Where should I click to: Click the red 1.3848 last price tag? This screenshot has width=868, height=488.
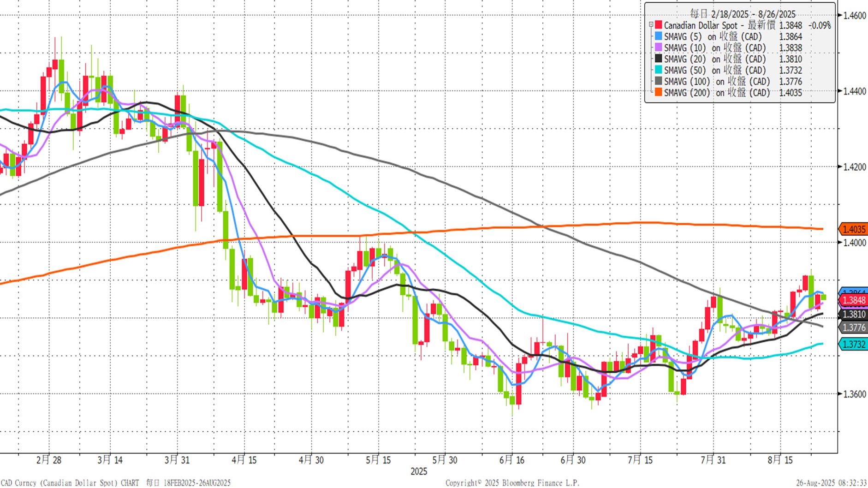852,300
